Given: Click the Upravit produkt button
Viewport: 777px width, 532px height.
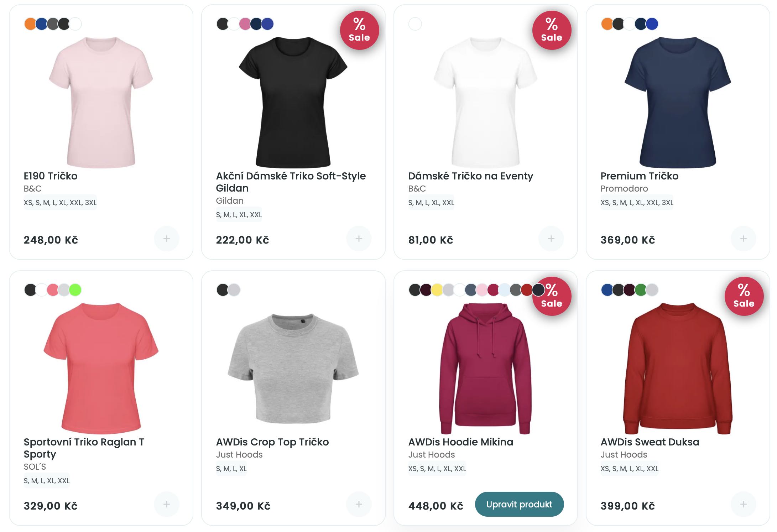Looking at the screenshot, I should point(519,504).
